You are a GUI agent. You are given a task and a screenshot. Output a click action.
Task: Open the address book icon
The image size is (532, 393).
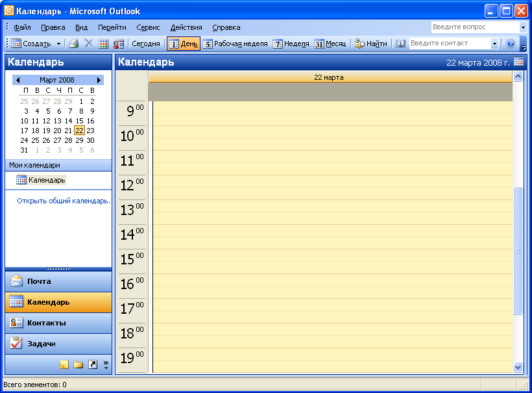tap(401, 44)
